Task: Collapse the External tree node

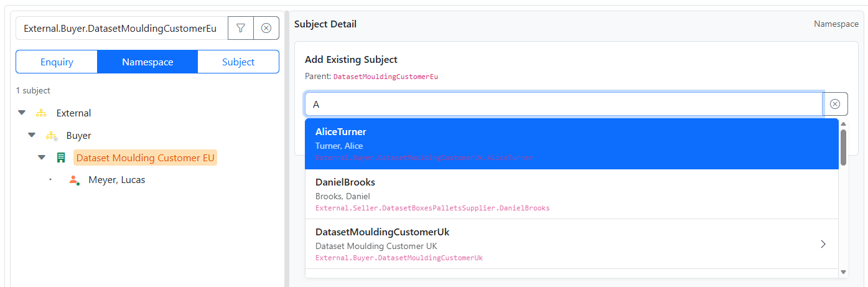Action: [x=22, y=113]
